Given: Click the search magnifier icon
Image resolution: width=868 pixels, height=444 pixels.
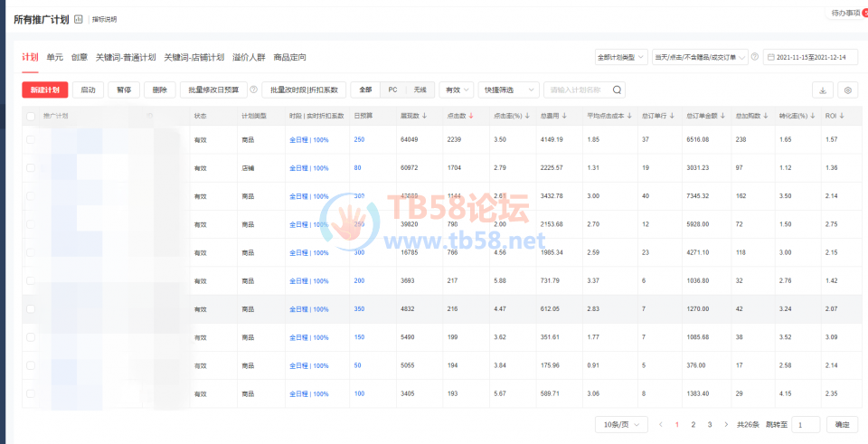Looking at the screenshot, I should pos(618,90).
